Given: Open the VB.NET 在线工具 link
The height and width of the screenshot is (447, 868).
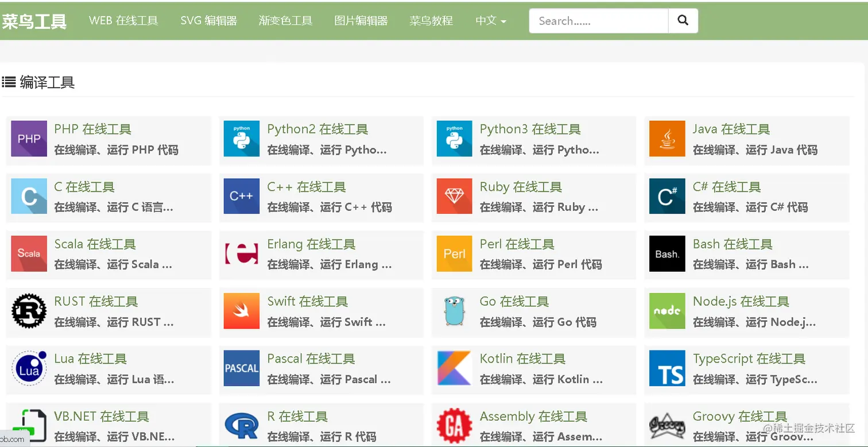Looking at the screenshot, I should pyautogui.click(x=102, y=417).
